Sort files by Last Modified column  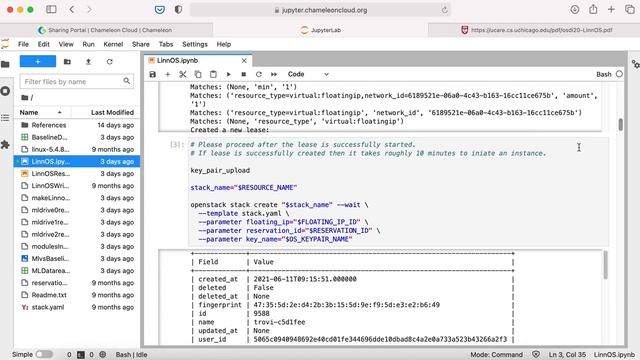coord(106,112)
